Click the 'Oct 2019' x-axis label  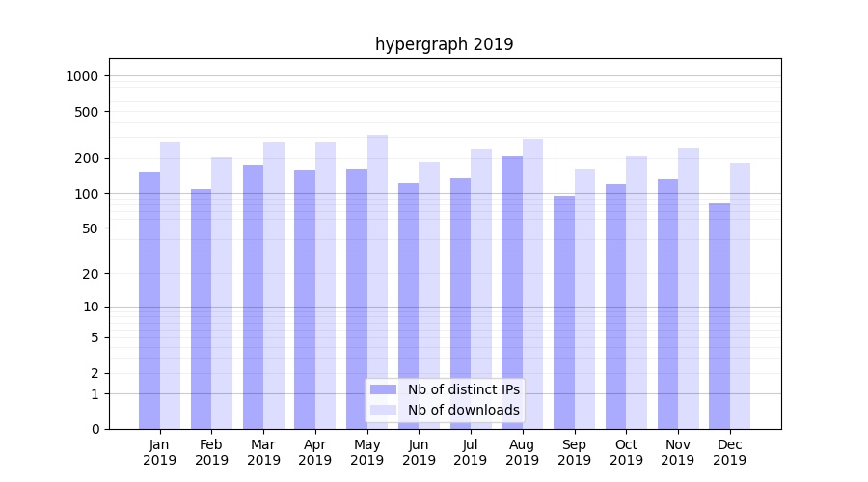[x=626, y=452]
